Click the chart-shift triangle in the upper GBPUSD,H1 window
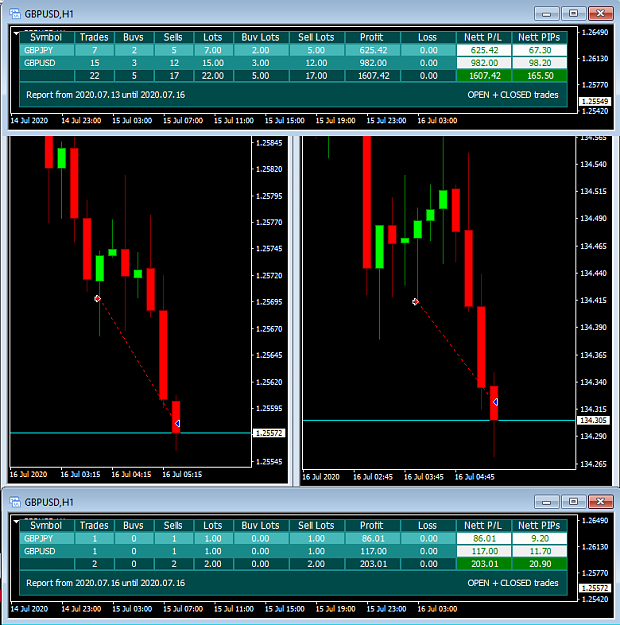This screenshot has width=620, height=625. point(16,33)
